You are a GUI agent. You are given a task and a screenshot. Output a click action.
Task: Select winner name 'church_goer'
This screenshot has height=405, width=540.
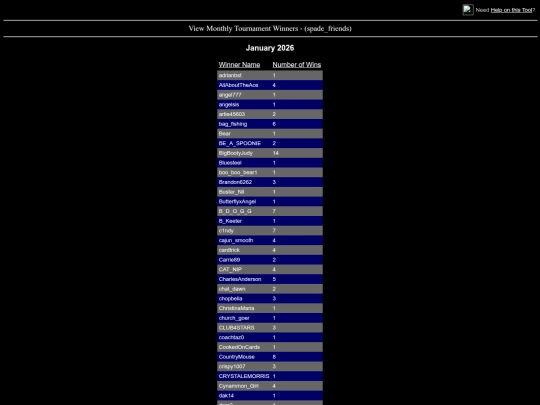coord(234,318)
